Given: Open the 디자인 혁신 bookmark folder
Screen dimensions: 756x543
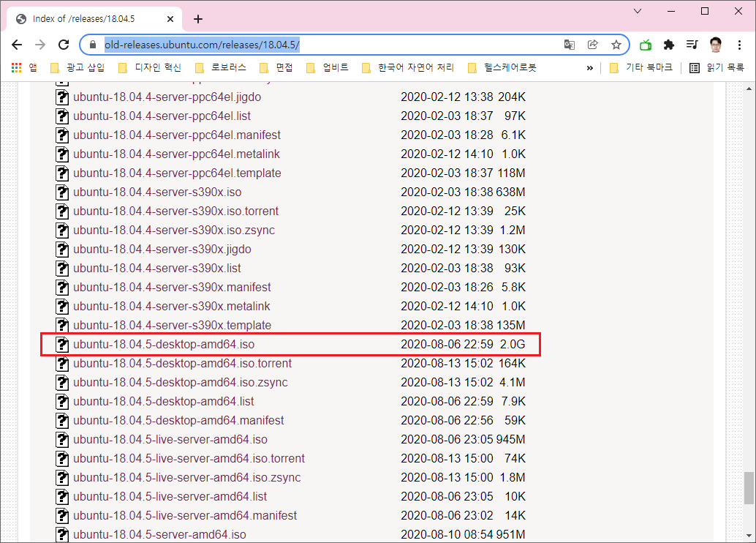Looking at the screenshot, I should coord(150,67).
